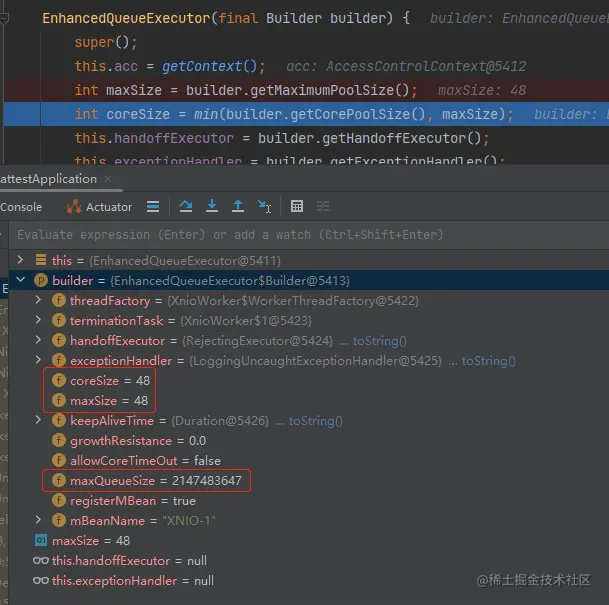This screenshot has width=609, height=605.
Task: Expand the threadFactory field
Action: (38, 300)
